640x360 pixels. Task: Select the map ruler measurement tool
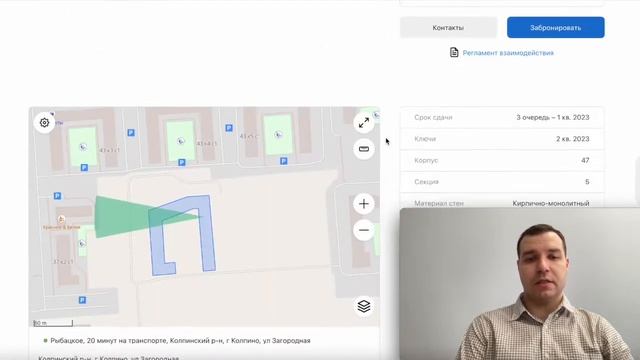(364, 149)
